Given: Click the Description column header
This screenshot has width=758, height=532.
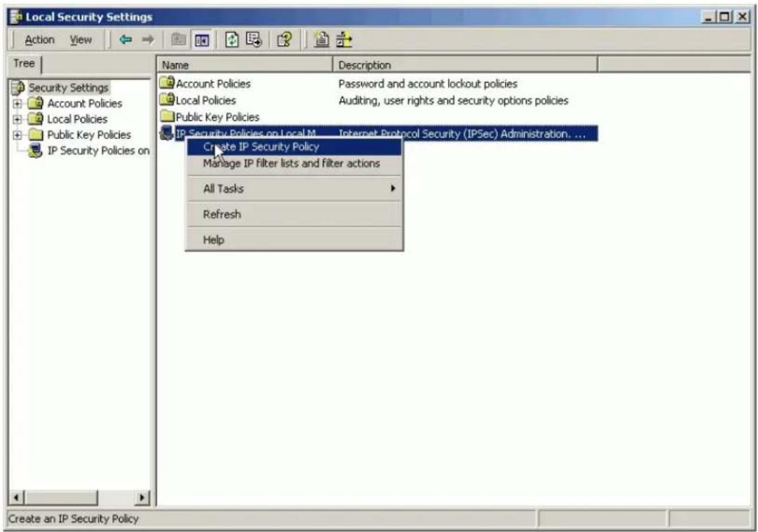Looking at the screenshot, I should tap(465, 64).
